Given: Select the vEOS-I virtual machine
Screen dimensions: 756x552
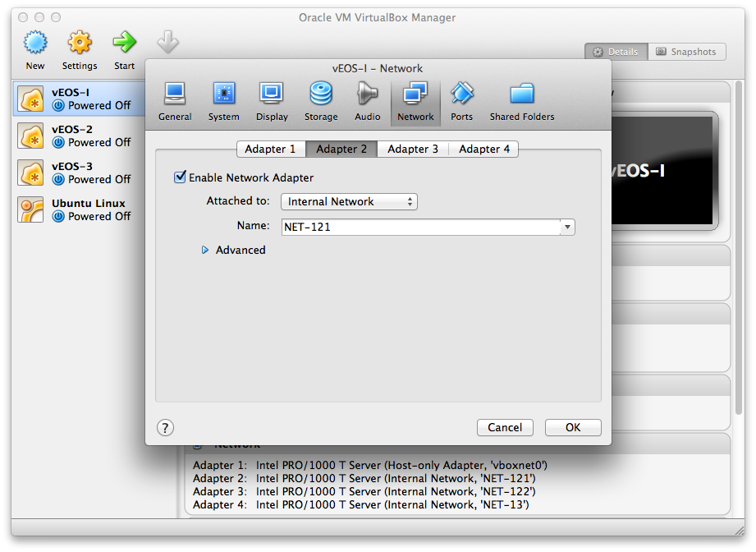Looking at the screenshot, I should [80, 99].
